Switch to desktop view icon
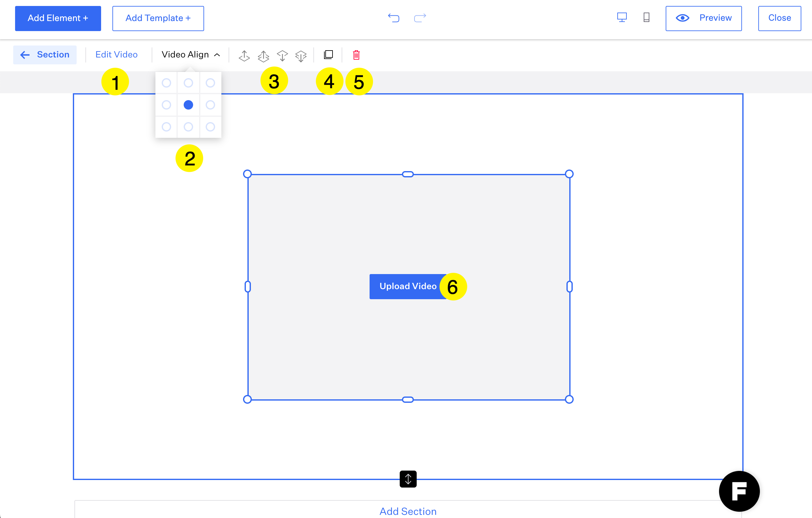Viewport: 812px width, 518px height. [x=621, y=18]
